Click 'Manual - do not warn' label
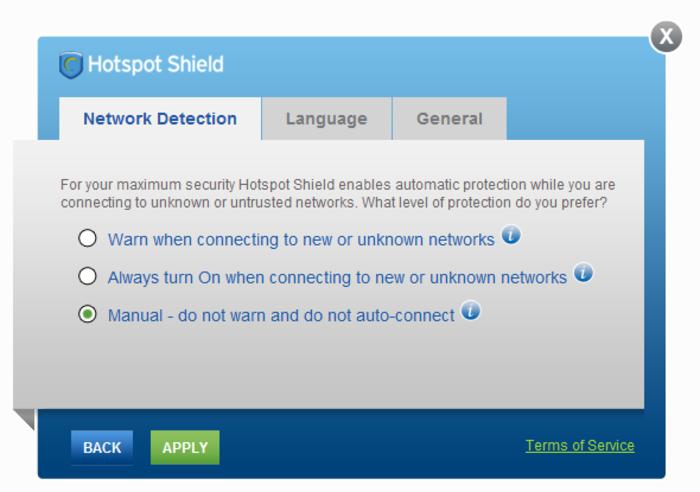The width and height of the screenshot is (700, 492). 281,316
